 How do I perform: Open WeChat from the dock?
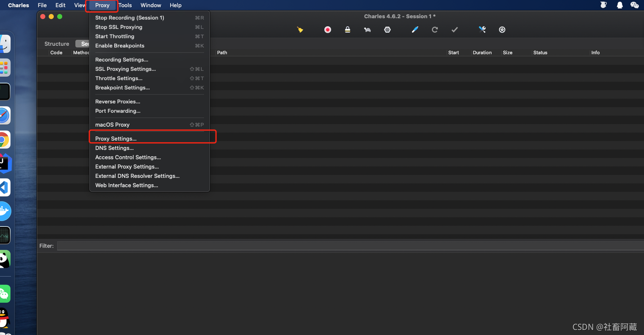[x=5, y=294]
